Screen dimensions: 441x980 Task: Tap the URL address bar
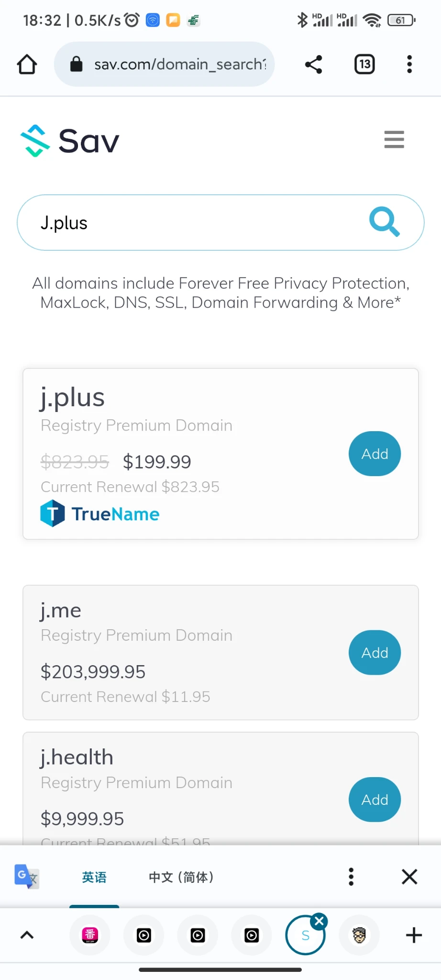click(x=172, y=65)
